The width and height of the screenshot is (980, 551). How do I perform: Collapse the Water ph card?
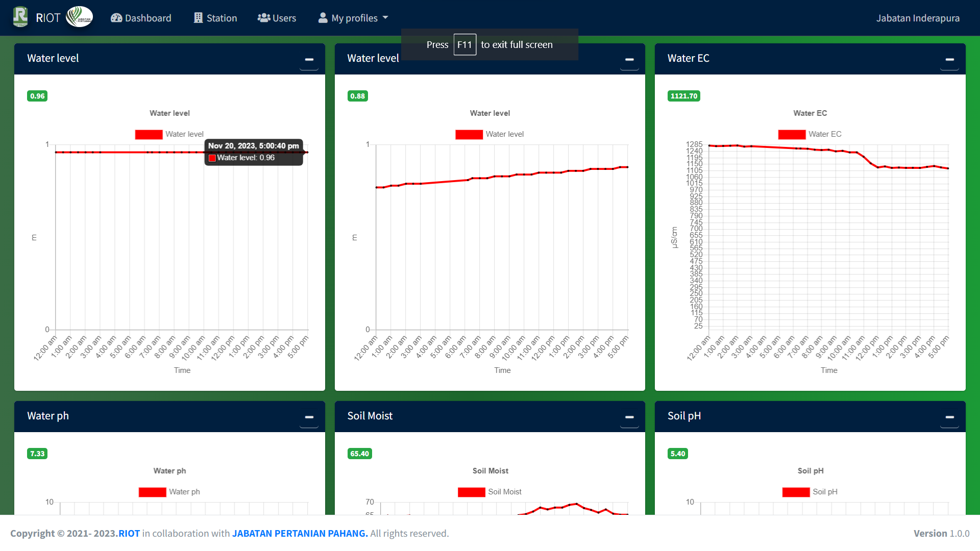309,417
